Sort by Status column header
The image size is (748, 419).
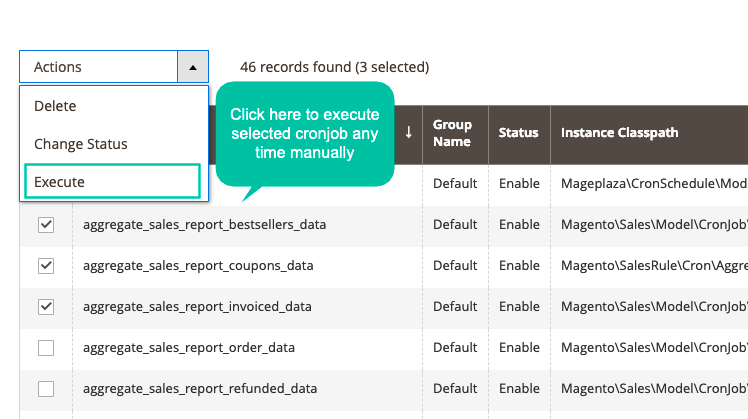519,133
